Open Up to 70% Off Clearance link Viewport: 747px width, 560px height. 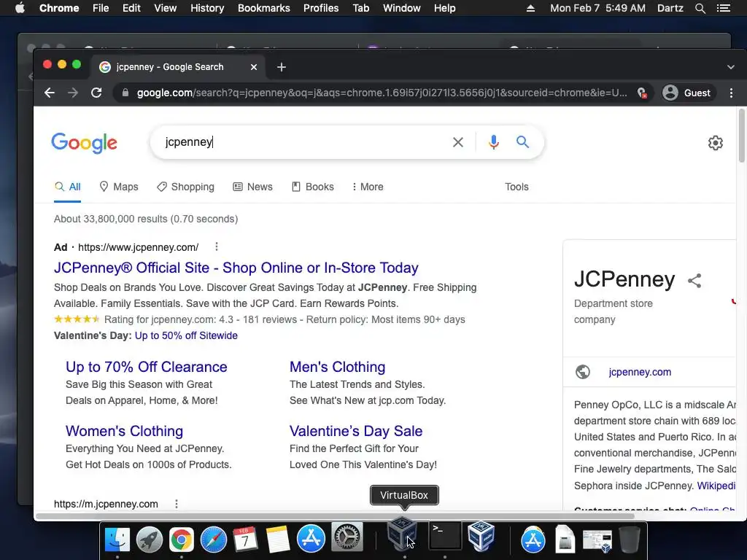146,367
